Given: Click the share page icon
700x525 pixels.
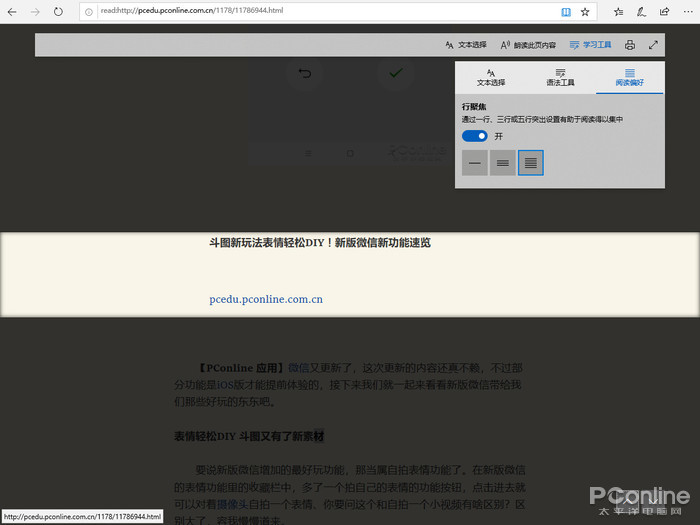Looking at the screenshot, I should (x=665, y=12).
